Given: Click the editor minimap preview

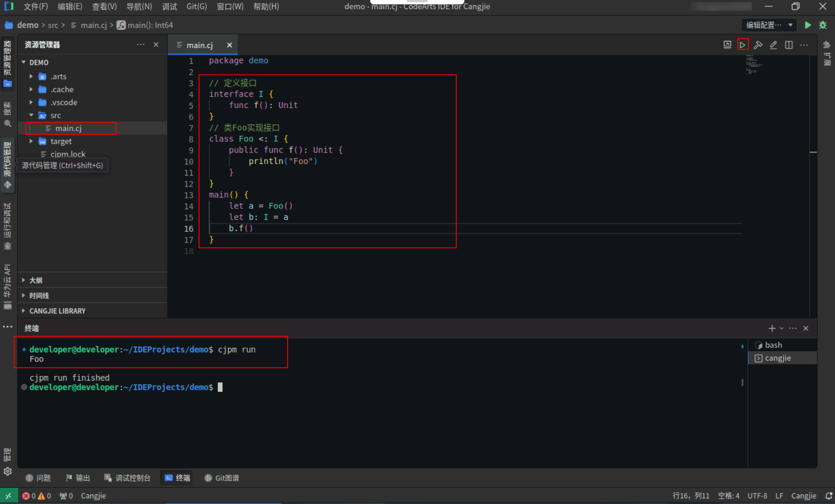Looking at the screenshot, I should click(754, 65).
